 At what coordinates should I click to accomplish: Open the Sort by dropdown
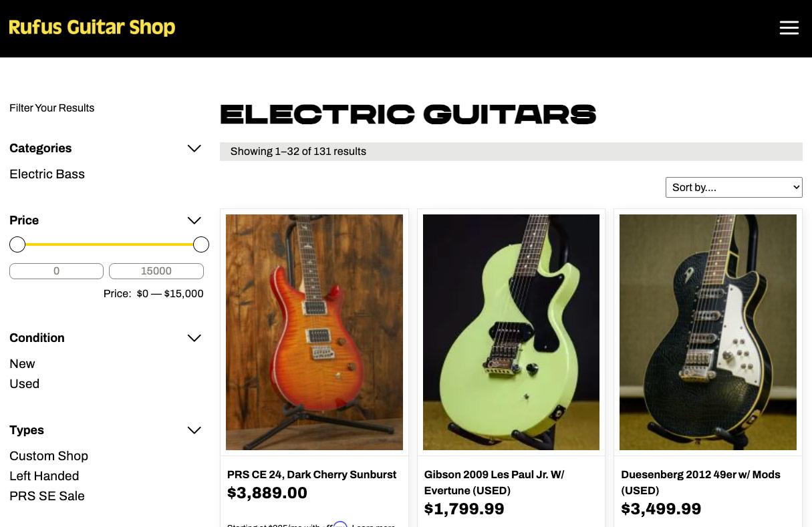(733, 187)
